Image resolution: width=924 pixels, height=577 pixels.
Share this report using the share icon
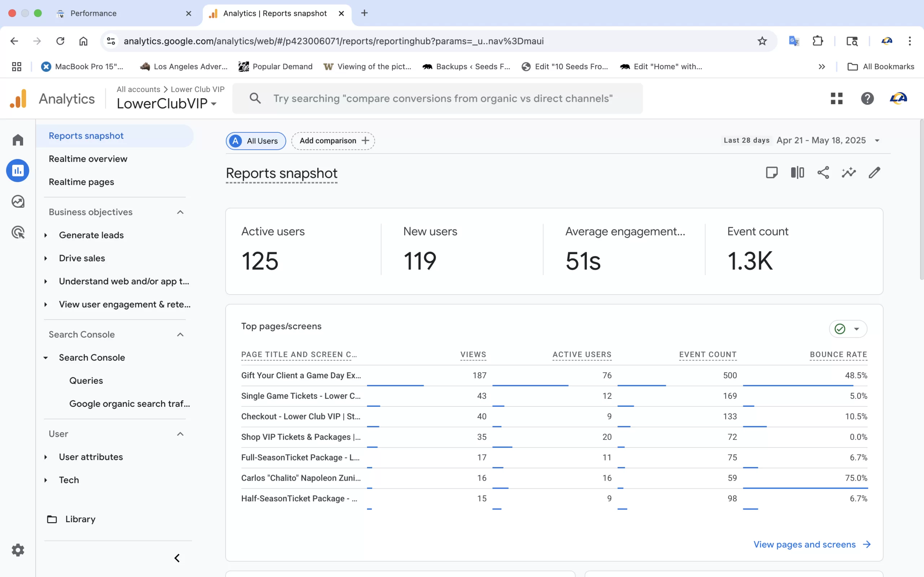(x=823, y=172)
